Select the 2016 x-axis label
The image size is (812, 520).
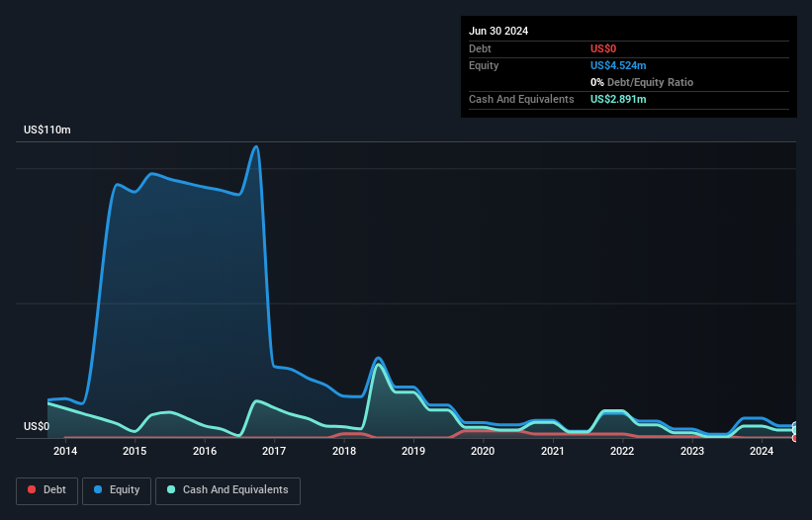(205, 451)
